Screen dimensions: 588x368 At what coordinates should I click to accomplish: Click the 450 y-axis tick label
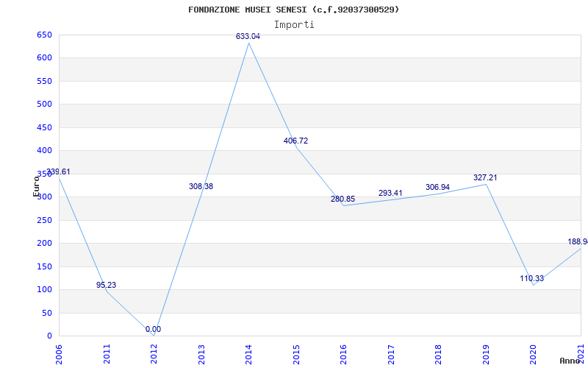click(x=44, y=127)
